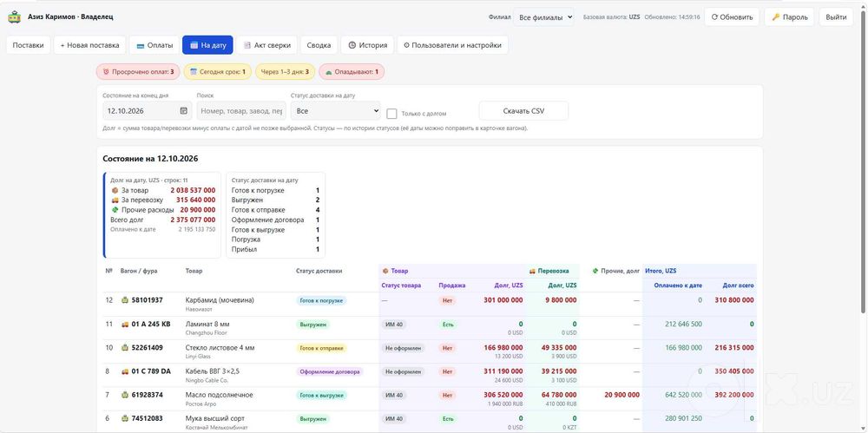
Task: Click the wagon icon next to 52261409
Action: (125, 348)
